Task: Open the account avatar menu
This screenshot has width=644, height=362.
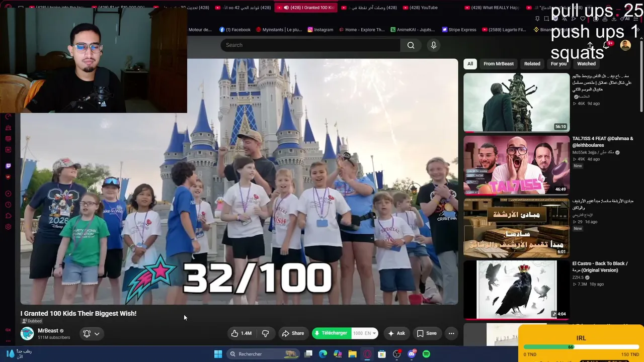Action: click(x=625, y=45)
